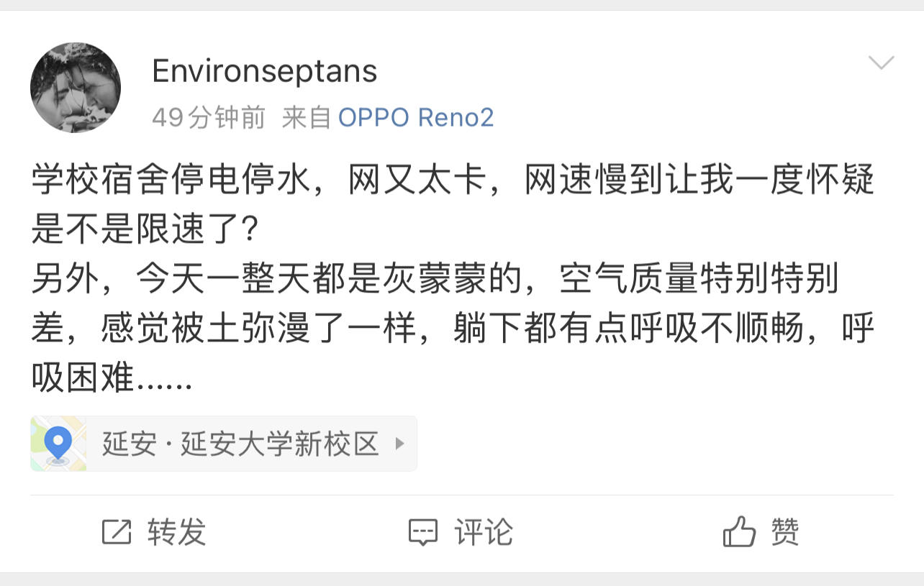This screenshot has height=586, width=924.
Task: Click the comment speech-bubble icon
Action: pyautogui.click(x=424, y=533)
